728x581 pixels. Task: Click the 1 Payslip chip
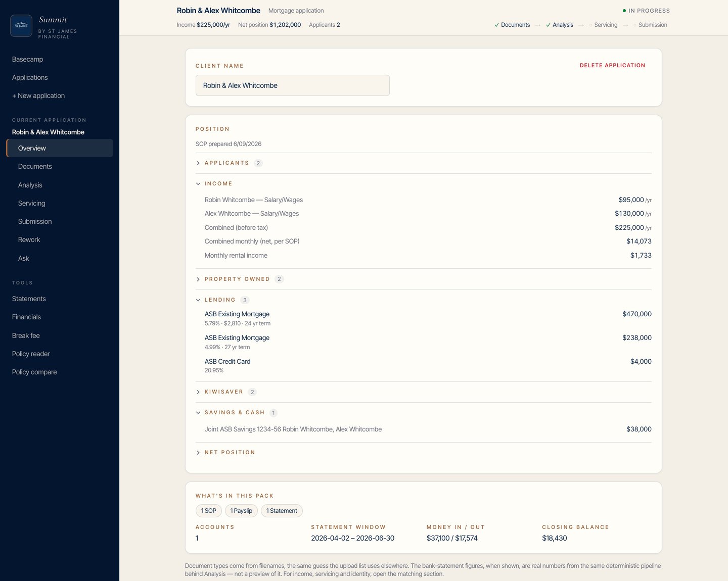(241, 511)
